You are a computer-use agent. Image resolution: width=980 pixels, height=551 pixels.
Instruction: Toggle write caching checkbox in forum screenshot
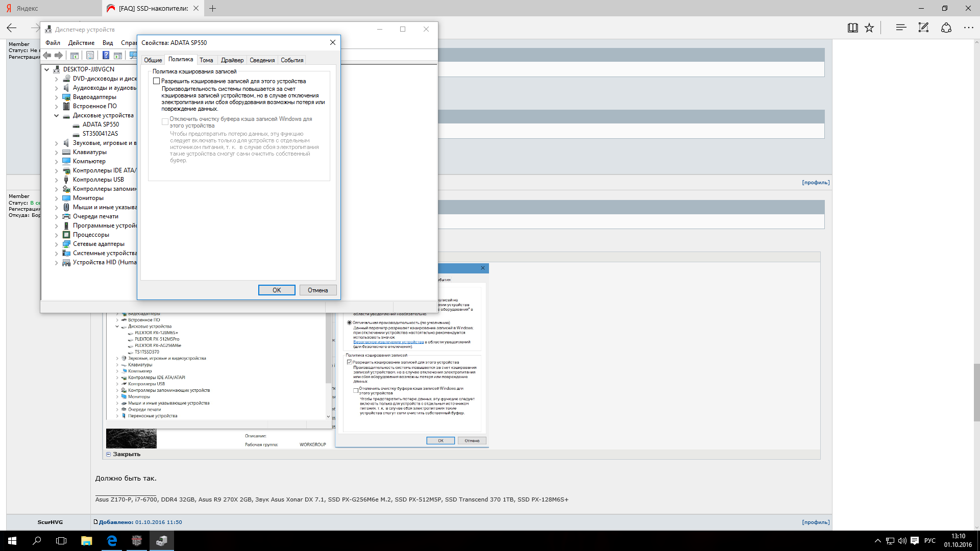point(349,362)
